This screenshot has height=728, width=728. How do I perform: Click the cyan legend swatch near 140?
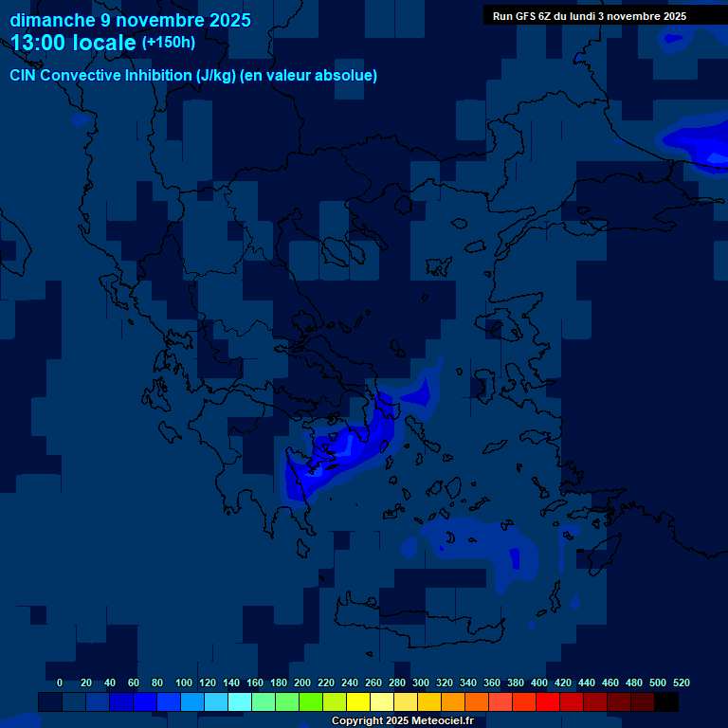(x=240, y=702)
